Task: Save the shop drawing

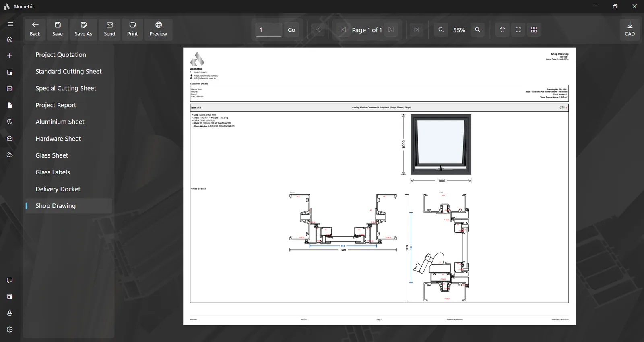Action: coord(58,29)
